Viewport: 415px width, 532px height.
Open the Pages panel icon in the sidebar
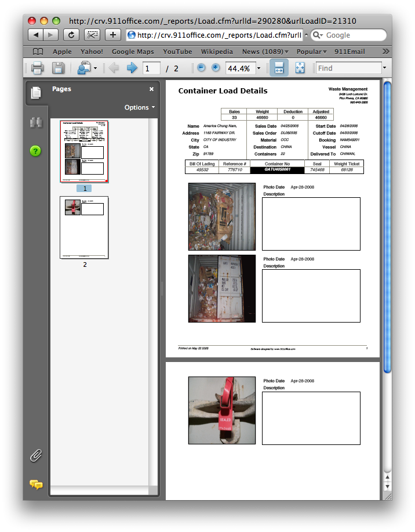[36, 93]
